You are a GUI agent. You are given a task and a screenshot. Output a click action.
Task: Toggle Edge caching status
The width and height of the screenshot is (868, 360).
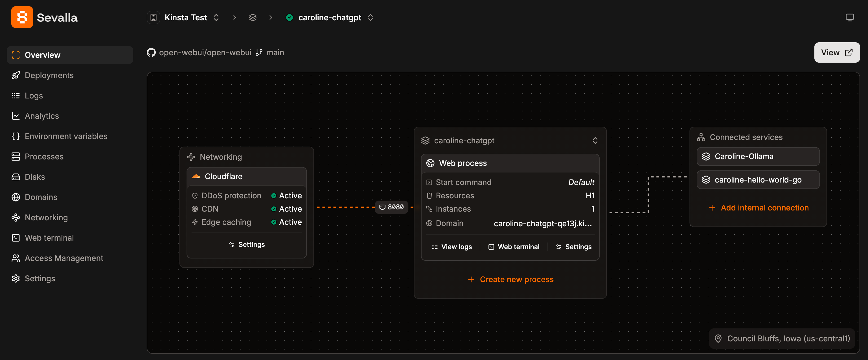[286, 222]
